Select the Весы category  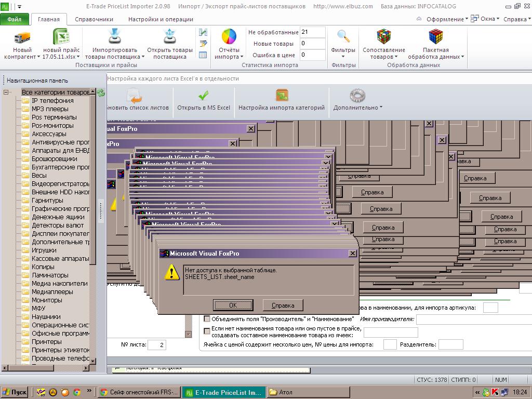pyautogui.click(x=39, y=176)
